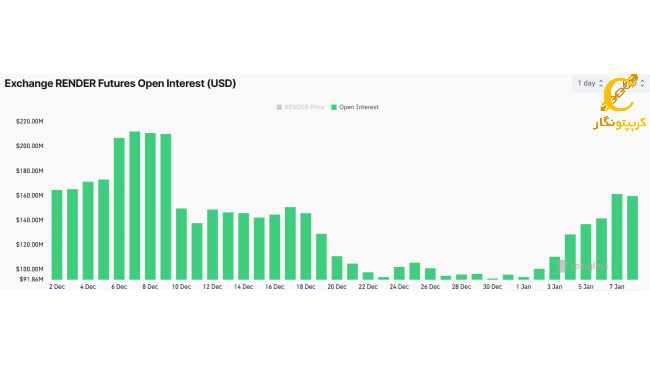Click the '$120.00M' y-axis label
Image resolution: width=650 pixels, height=365 pixels.
[x=29, y=245]
